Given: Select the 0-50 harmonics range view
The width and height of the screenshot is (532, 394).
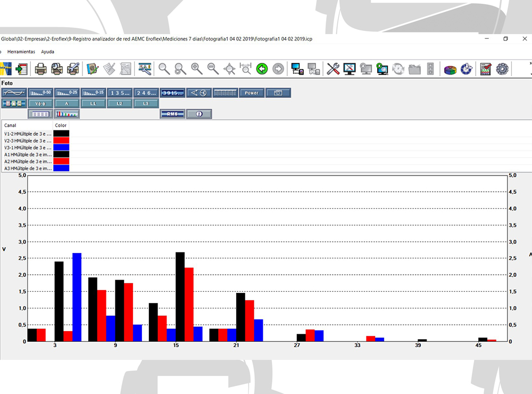Looking at the screenshot, I should (40, 93).
